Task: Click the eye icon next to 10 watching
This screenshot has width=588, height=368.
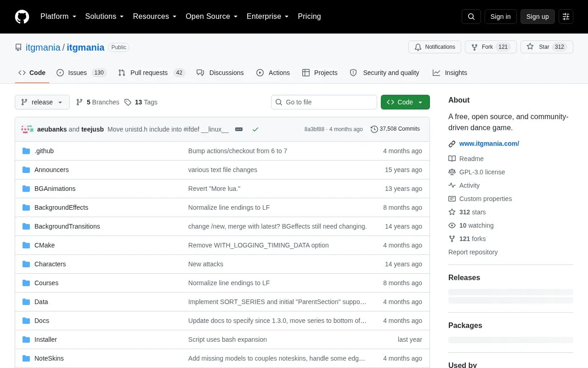Action: pyautogui.click(x=452, y=225)
